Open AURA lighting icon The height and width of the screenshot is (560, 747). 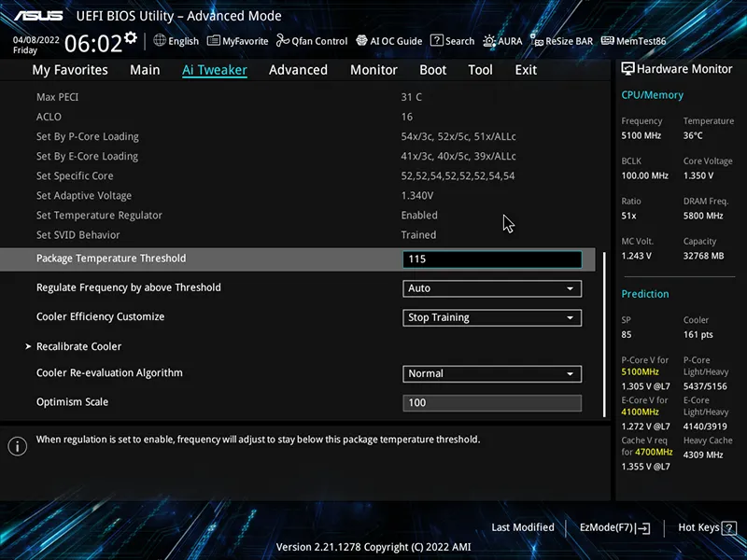click(x=489, y=41)
